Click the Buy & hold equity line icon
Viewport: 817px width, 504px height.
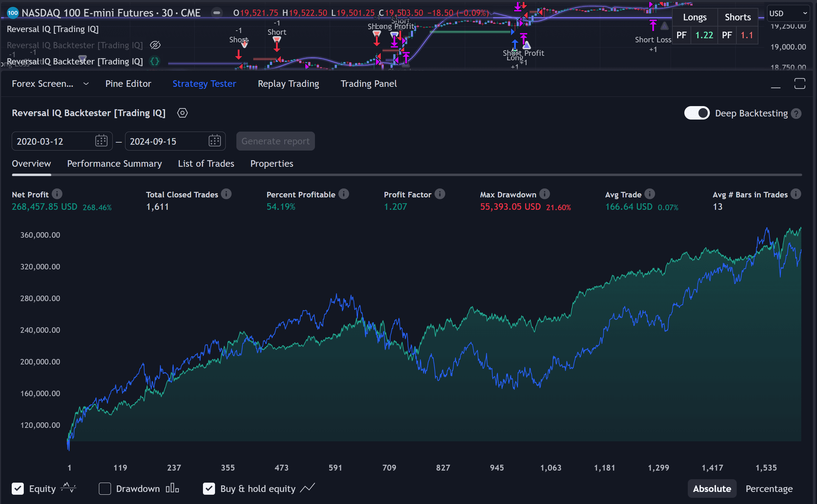pyautogui.click(x=307, y=488)
